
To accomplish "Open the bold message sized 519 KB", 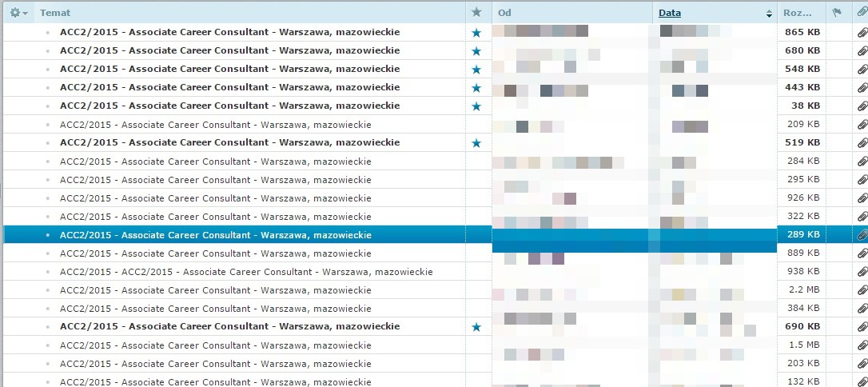I will click(229, 142).
